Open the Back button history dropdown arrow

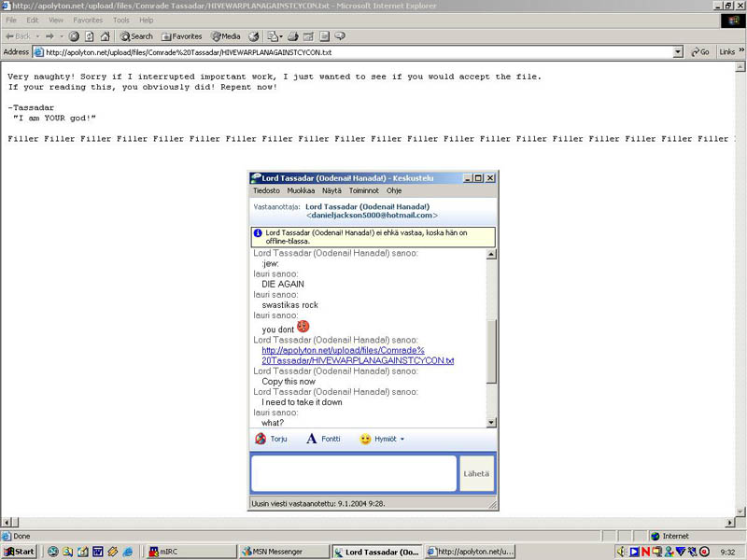37,36
